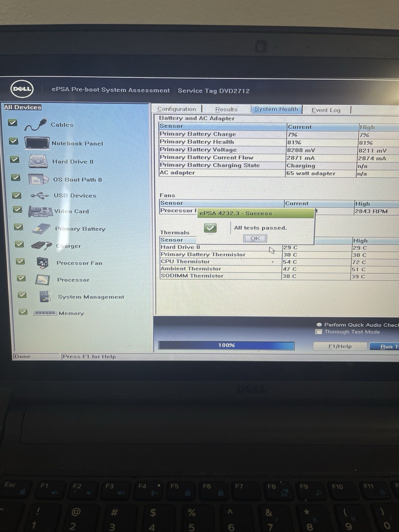The width and height of the screenshot is (399, 532).
Task: Click the F1/Help button
Action: click(340, 346)
